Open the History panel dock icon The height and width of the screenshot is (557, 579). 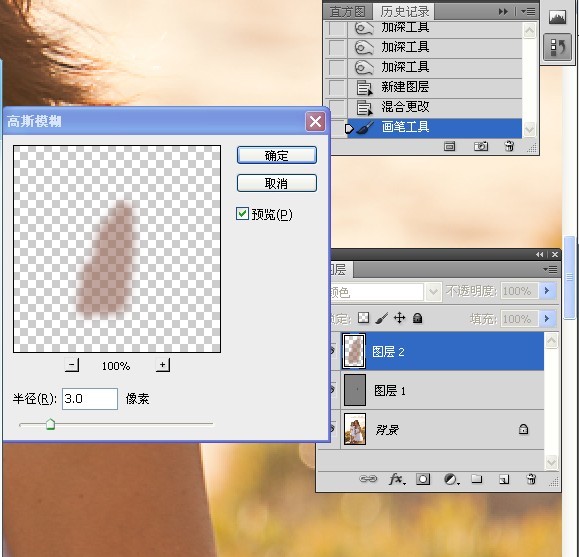558,47
